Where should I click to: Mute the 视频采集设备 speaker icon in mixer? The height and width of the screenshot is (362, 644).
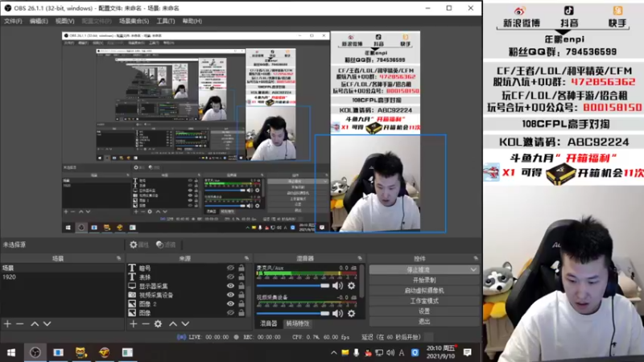click(x=337, y=314)
